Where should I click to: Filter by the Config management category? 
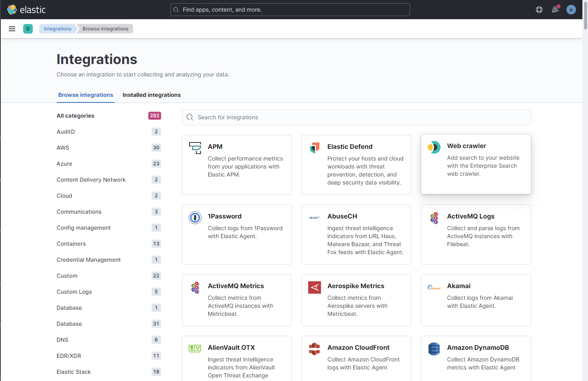[109, 228]
